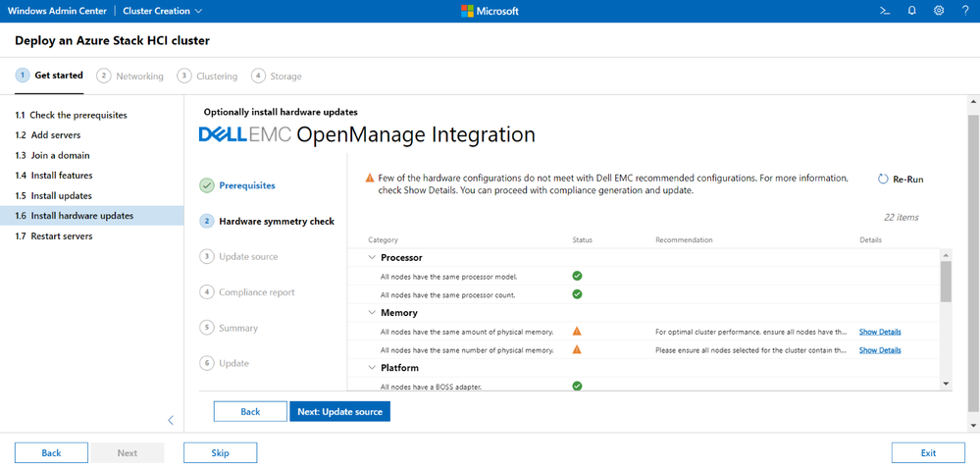The width and height of the screenshot is (980, 469).
Task: Click the Details column header
Action: click(870, 240)
